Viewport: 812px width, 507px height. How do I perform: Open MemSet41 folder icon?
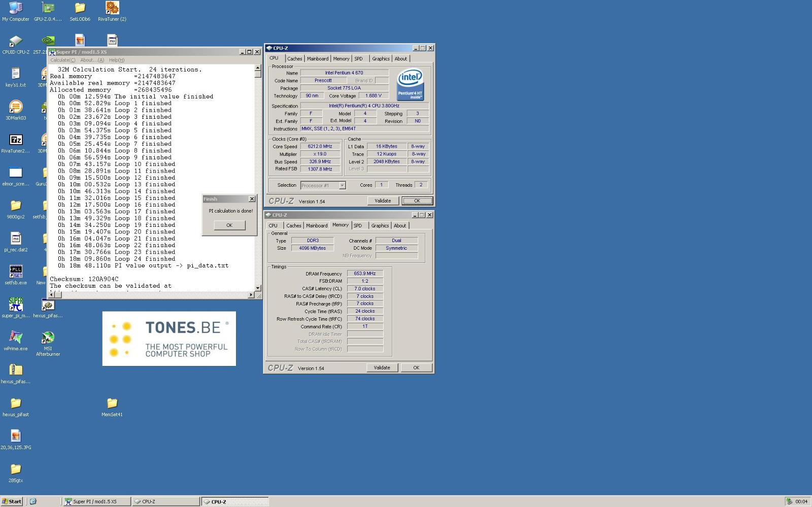click(x=112, y=407)
